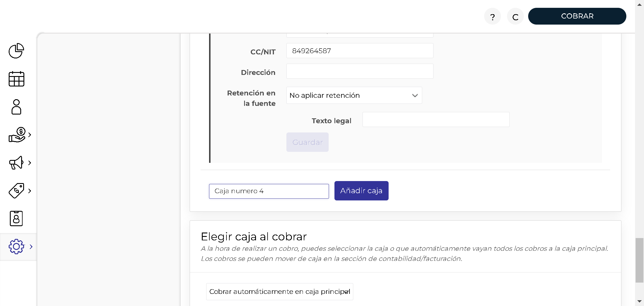Click the CC/NIT label
Screen dimensions: 644x306
pos(263,52)
